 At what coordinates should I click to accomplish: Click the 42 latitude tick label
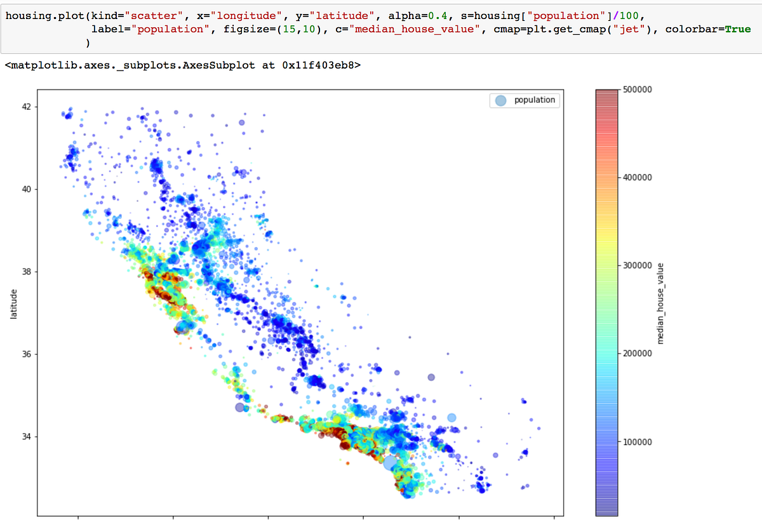click(25, 107)
